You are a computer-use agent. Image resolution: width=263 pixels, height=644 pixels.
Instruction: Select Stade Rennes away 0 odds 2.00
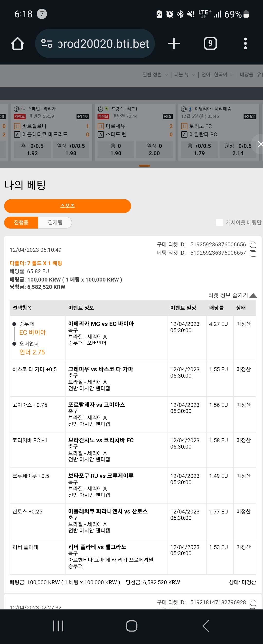click(x=154, y=150)
